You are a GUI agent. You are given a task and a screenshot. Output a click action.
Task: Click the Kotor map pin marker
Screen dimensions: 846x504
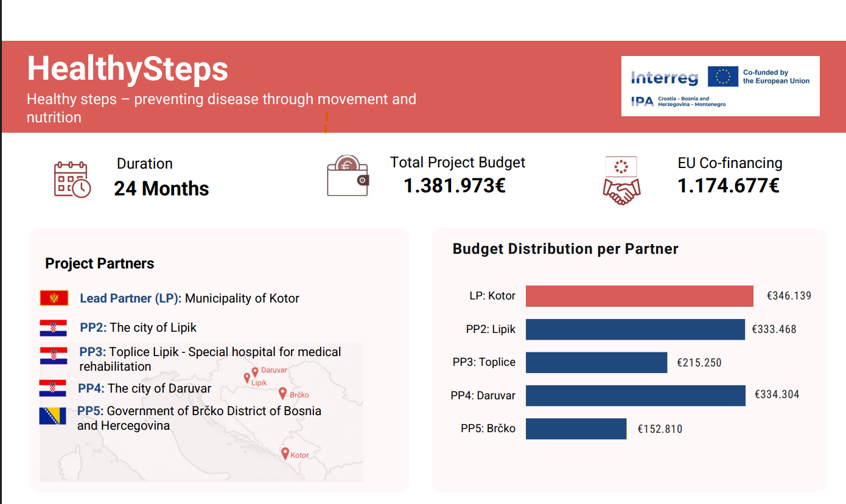pyautogui.click(x=285, y=453)
